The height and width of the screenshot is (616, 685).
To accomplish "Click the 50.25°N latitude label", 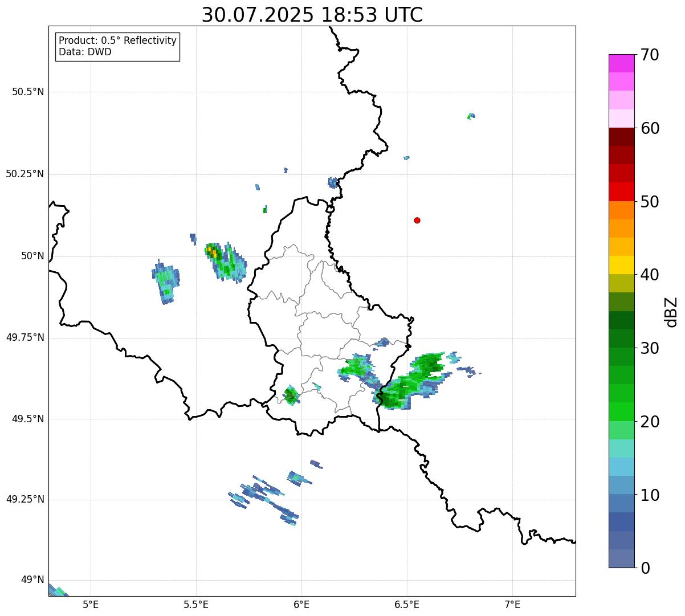I will [x=25, y=174].
